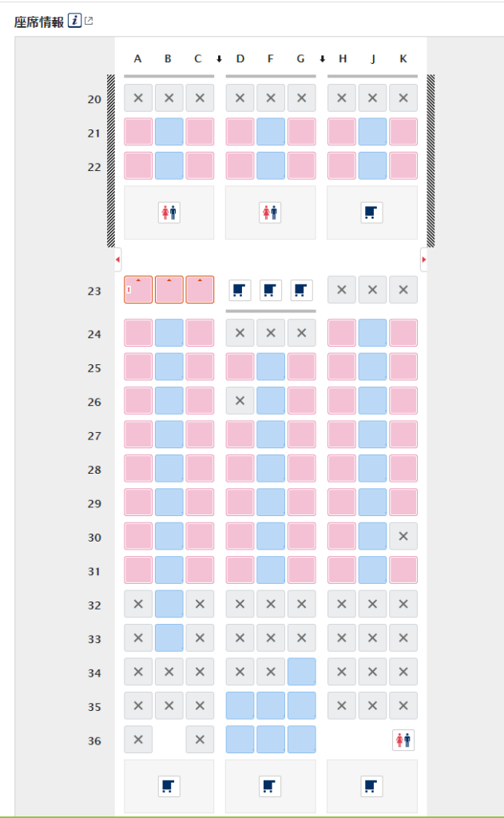Choose pink seat 27D

click(240, 435)
